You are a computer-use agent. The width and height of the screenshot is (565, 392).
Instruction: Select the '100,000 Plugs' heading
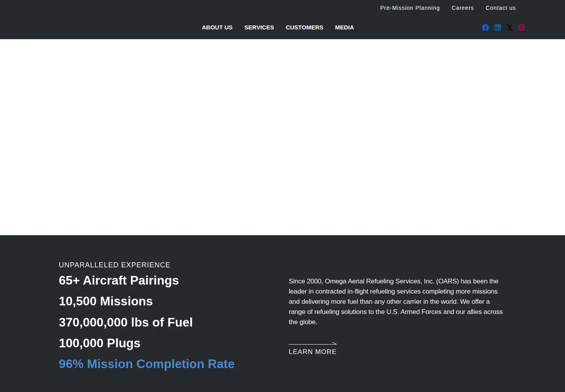(x=100, y=343)
